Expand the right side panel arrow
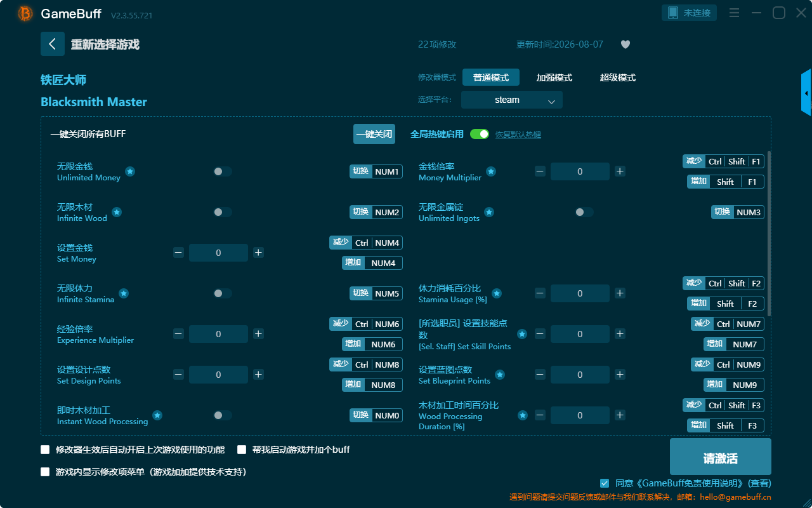 806,93
